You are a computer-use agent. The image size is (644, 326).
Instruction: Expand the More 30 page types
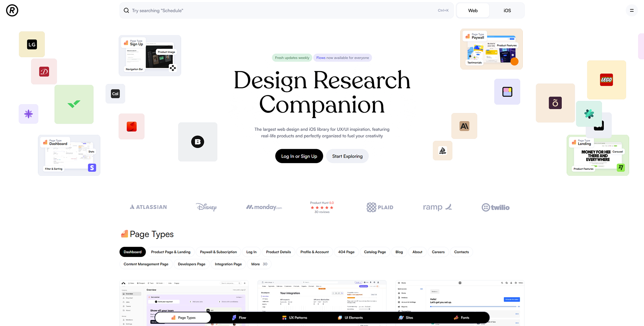pos(259,264)
